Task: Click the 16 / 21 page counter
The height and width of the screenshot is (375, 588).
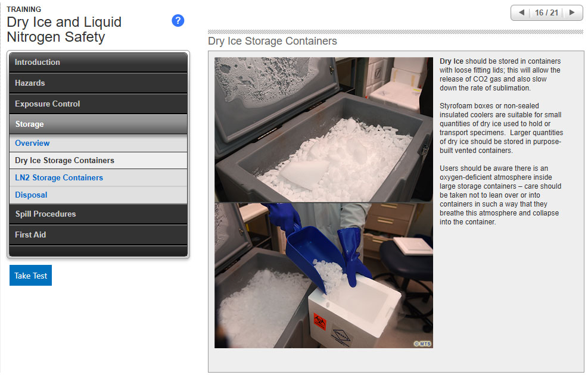Action: pos(546,12)
